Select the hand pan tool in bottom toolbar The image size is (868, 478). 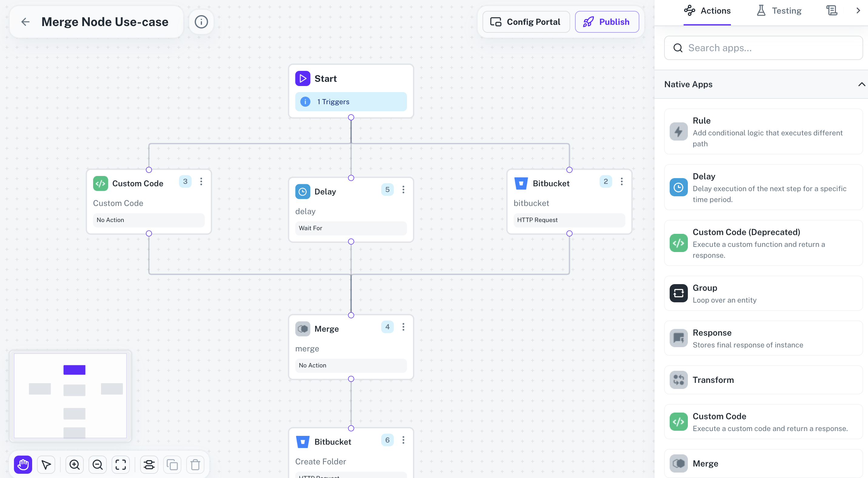point(22,465)
